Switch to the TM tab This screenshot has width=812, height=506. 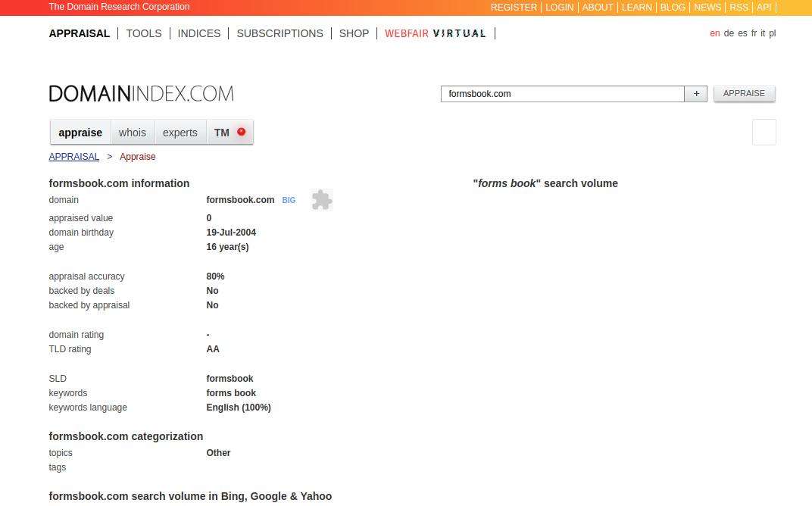point(230,133)
